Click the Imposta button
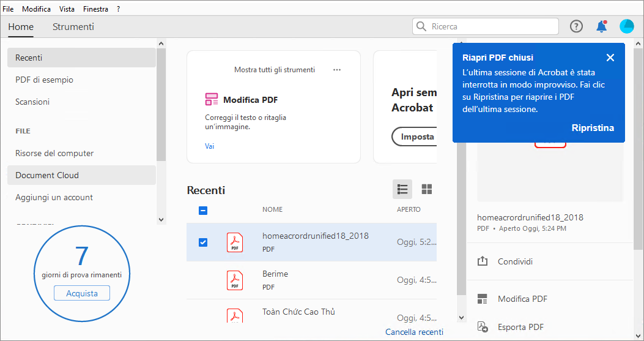This screenshot has width=644, height=341. point(415,137)
